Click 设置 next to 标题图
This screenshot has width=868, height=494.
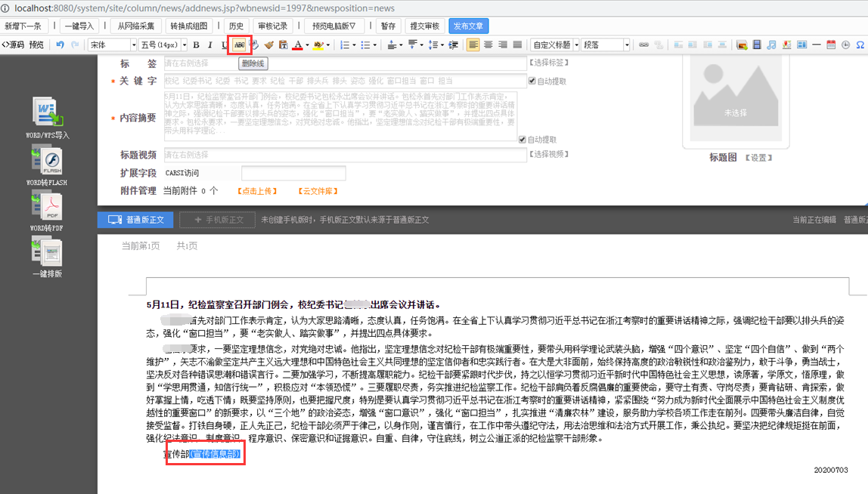(x=758, y=158)
